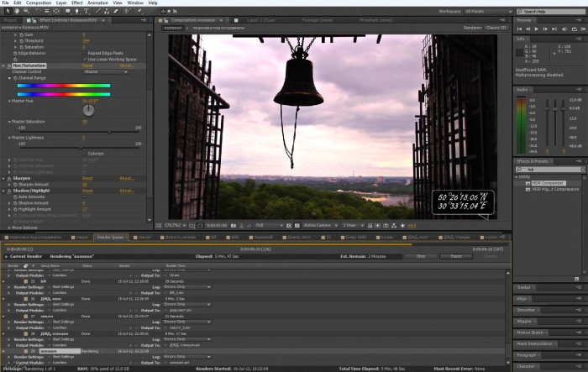Open About for Sharpen effect
The width and height of the screenshot is (588, 372).
[x=127, y=179]
